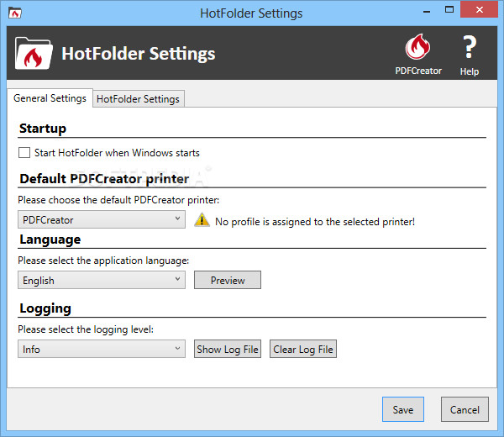Click the Logging section heading

[x=45, y=308]
